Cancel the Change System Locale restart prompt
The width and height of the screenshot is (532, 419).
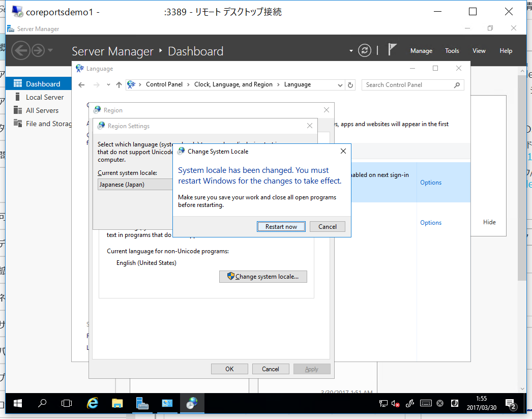tap(328, 227)
